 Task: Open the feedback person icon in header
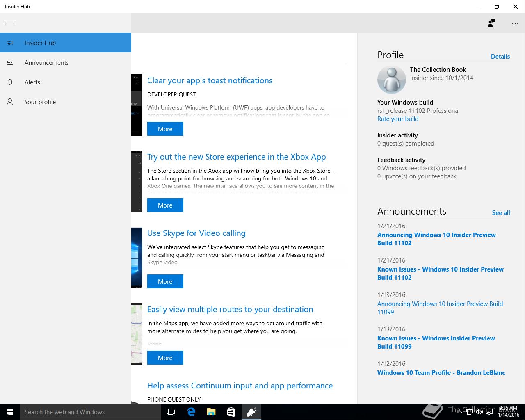(x=491, y=23)
